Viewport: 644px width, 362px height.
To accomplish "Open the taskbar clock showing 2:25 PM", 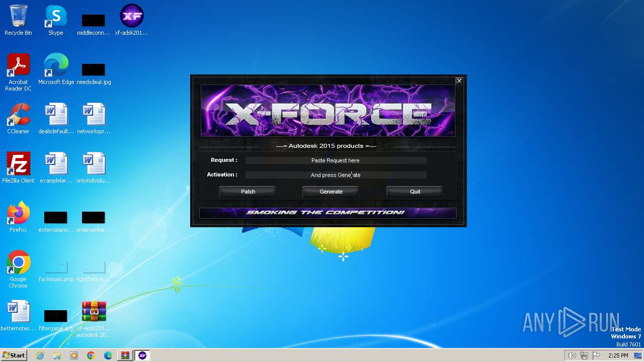I will coord(618,355).
